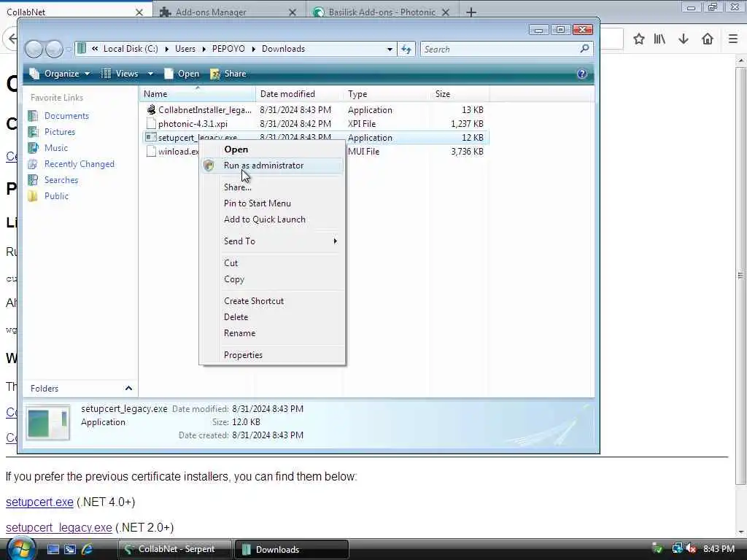Viewport: 747px width, 560px height.
Task: Expand the address bar history dropdown
Action: 390,49
